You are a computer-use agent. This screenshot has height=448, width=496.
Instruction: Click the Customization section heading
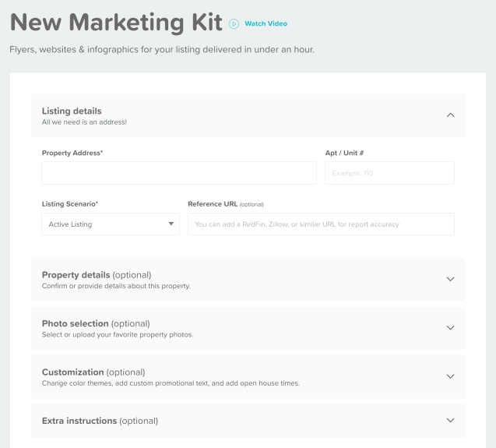(x=93, y=372)
